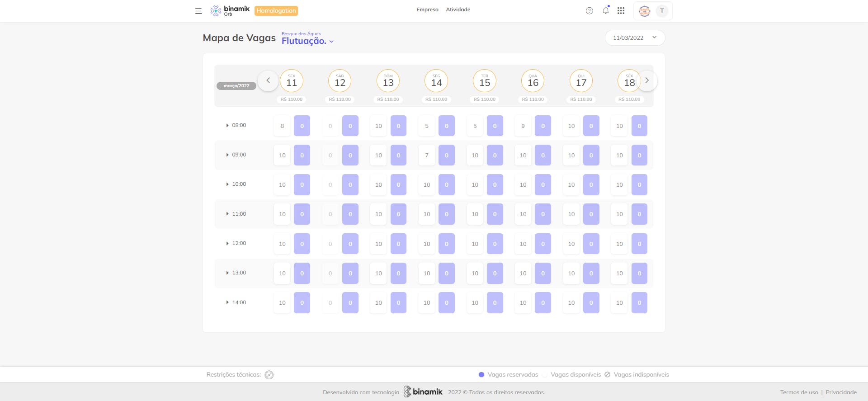Screen dimensions: 868x401
Task: Click the Restrições técnicas label
Action: click(234, 374)
